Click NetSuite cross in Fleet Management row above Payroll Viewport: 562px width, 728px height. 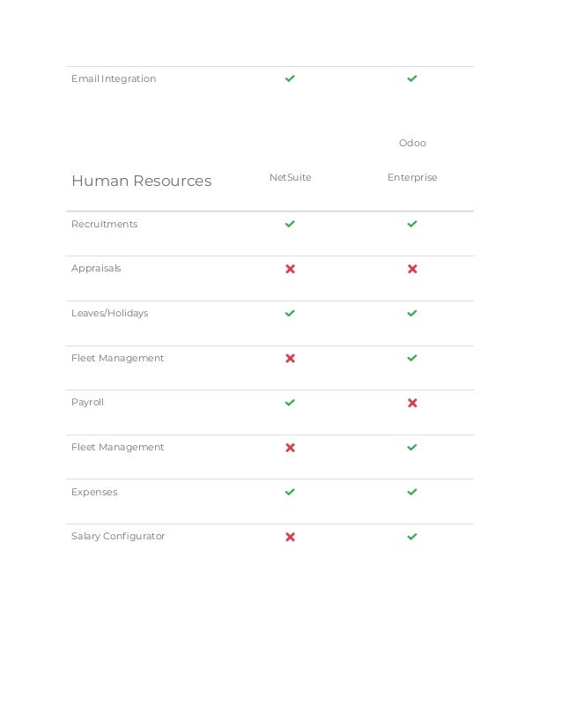click(290, 359)
